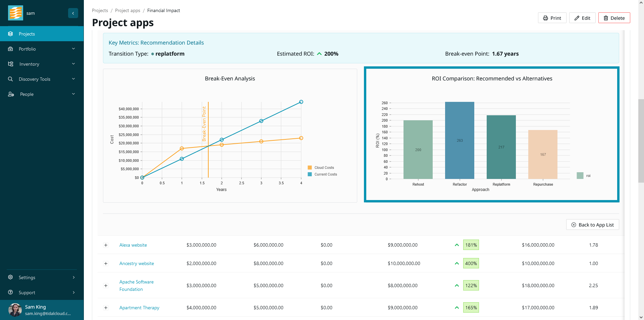Click the Refactor bar in ROI chart
Screen dimensions: 644x320
(x=460, y=140)
